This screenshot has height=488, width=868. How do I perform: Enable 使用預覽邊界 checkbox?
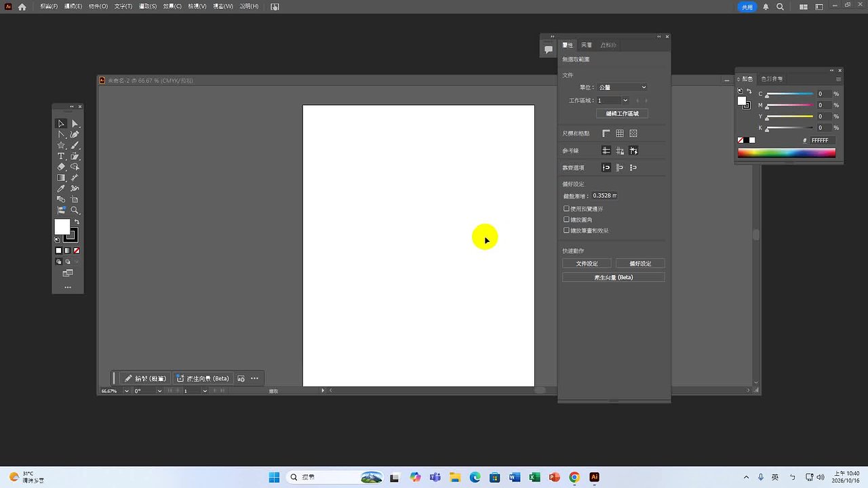567,209
